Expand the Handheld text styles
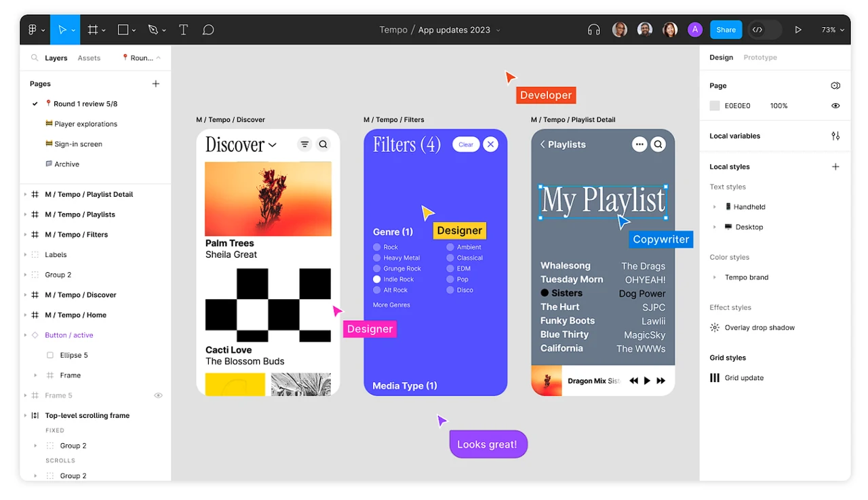Viewport: 868px width, 500px height. [714, 207]
